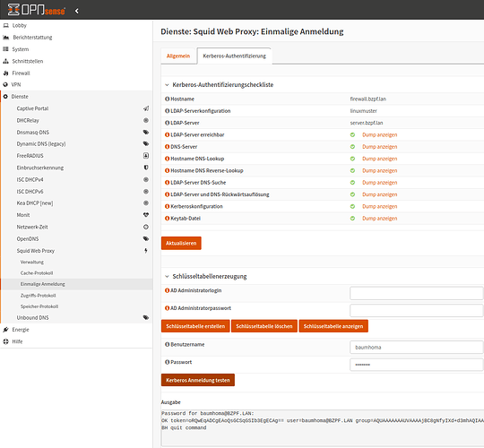Click the ISC DHCPv6 icon

point(146,192)
